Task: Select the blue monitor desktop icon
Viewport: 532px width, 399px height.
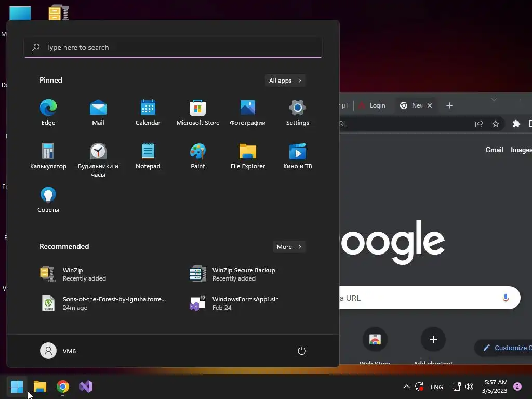Action: (20, 13)
